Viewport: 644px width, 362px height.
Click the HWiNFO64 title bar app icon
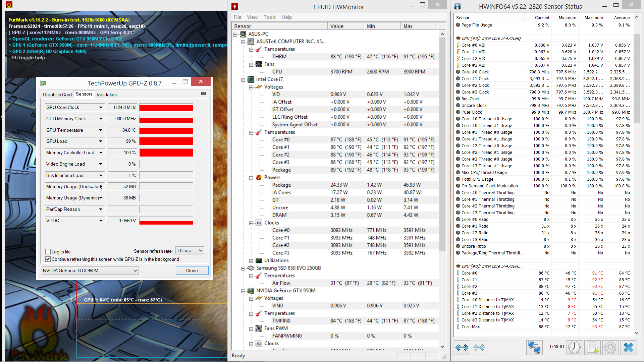pyautogui.click(x=458, y=6)
